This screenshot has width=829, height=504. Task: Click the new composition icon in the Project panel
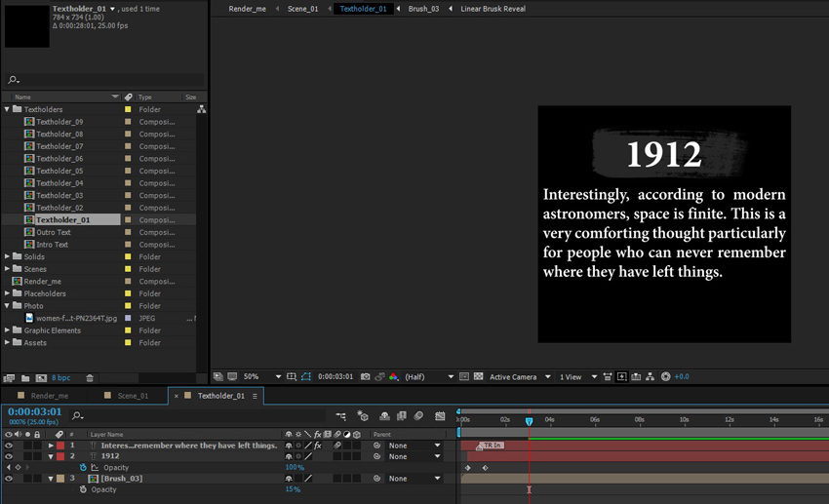pos(41,377)
